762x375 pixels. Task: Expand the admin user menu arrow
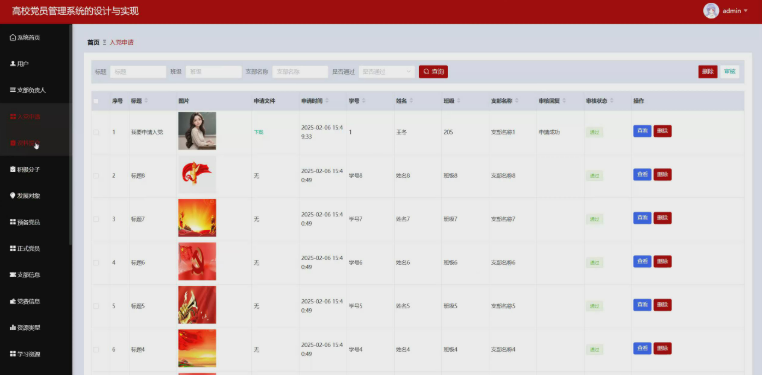(x=746, y=11)
